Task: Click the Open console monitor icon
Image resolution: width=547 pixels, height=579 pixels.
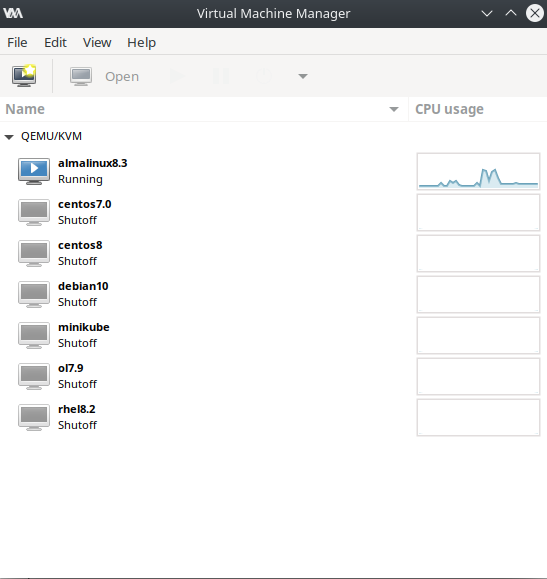Action: [81, 76]
